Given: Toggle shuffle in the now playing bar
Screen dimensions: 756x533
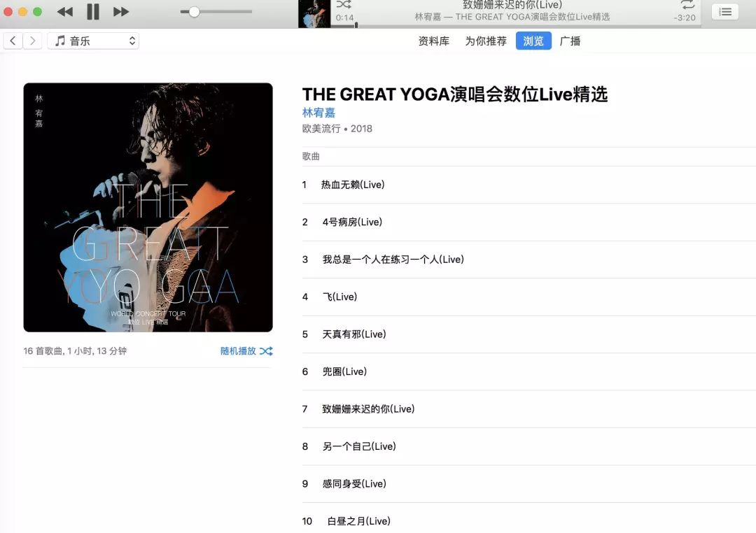Looking at the screenshot, I should [344, 4].
